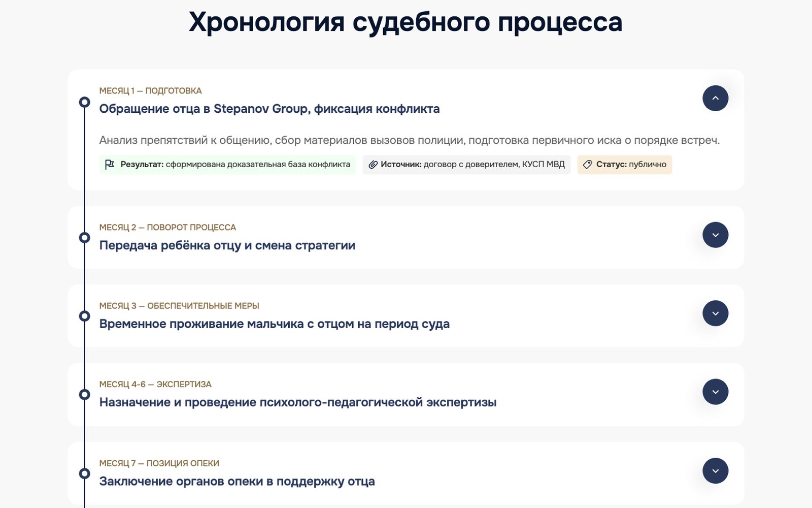The width and height of the screenshot is (812, 508).
Task: Click the label МЕСЯЦ 2 — ПОВОРОТ ПРОЦЕССА
Action: click(x=168, y=228)
